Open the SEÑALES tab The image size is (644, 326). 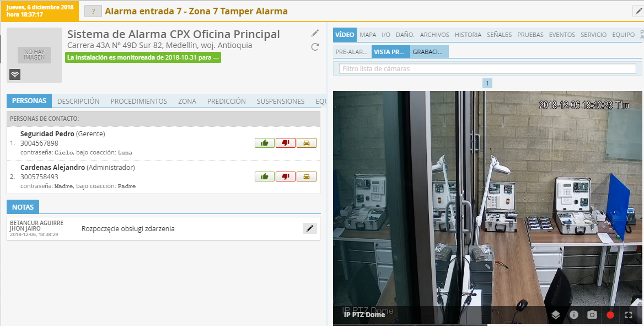tap(500, 35)
